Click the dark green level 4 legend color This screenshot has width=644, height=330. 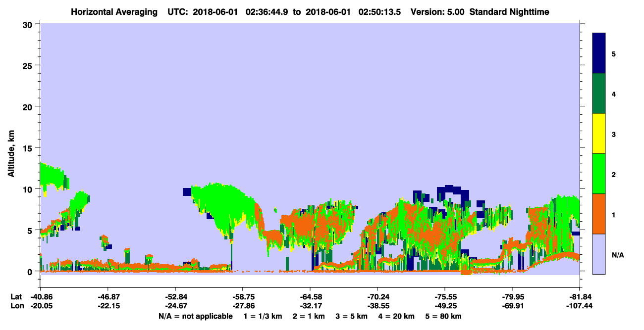[599, 94]
